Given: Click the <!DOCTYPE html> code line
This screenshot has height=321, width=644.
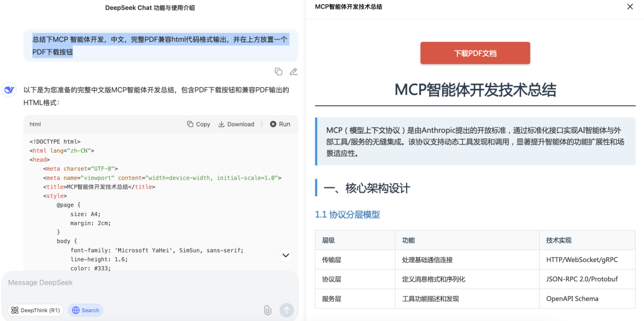Looking at the screenshot, I should click(55, 142).
